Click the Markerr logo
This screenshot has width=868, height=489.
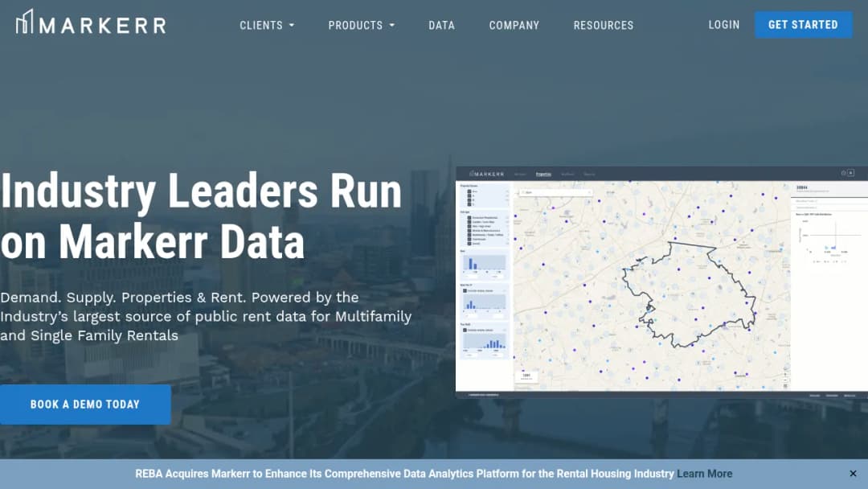(91, 23)
